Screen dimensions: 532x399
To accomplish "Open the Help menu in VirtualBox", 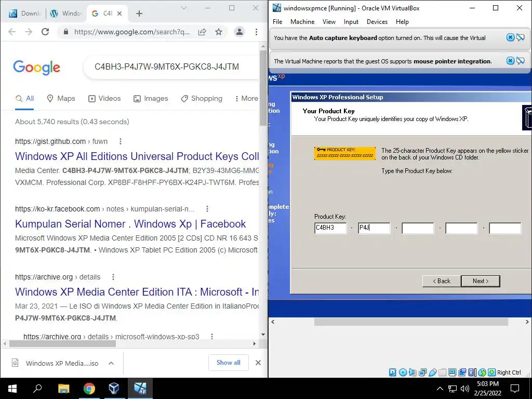I will [402, 22].
